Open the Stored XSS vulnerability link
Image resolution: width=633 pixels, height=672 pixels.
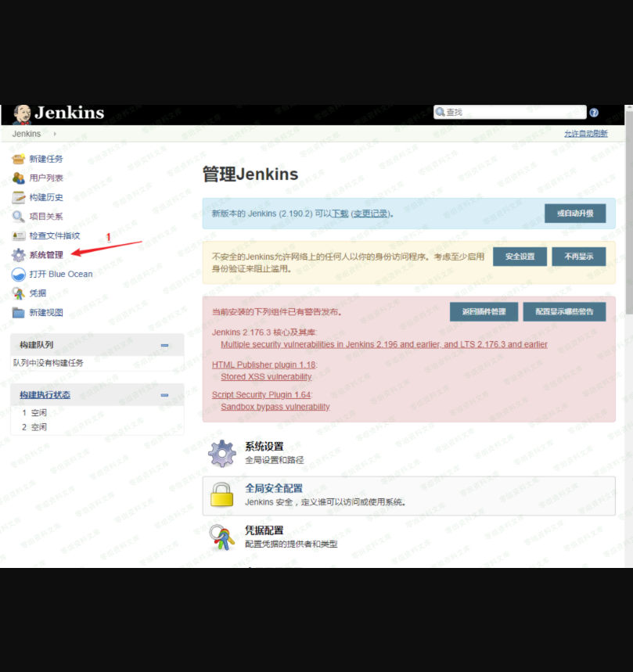pos(266,377)
